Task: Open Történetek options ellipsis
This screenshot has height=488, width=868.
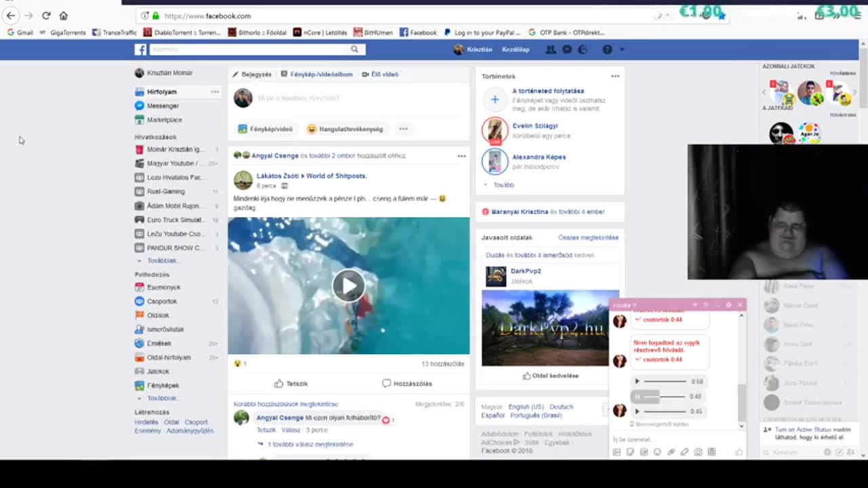Action: (615, 77)
